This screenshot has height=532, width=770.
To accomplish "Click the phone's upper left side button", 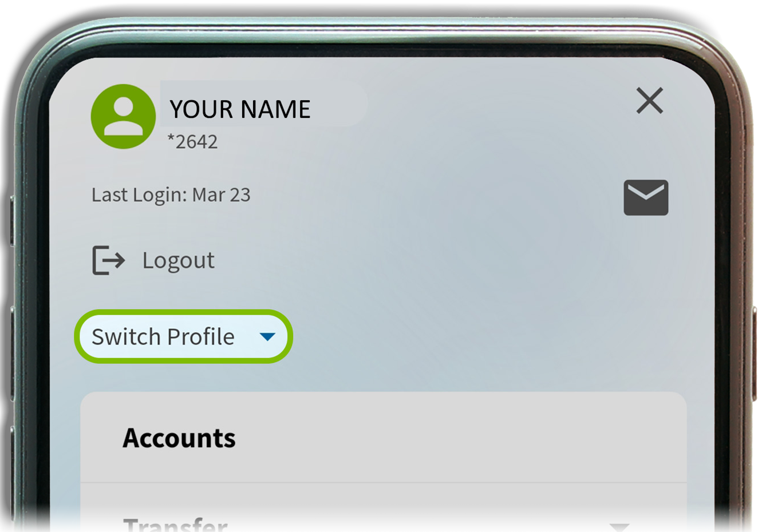I will point(12,221).
